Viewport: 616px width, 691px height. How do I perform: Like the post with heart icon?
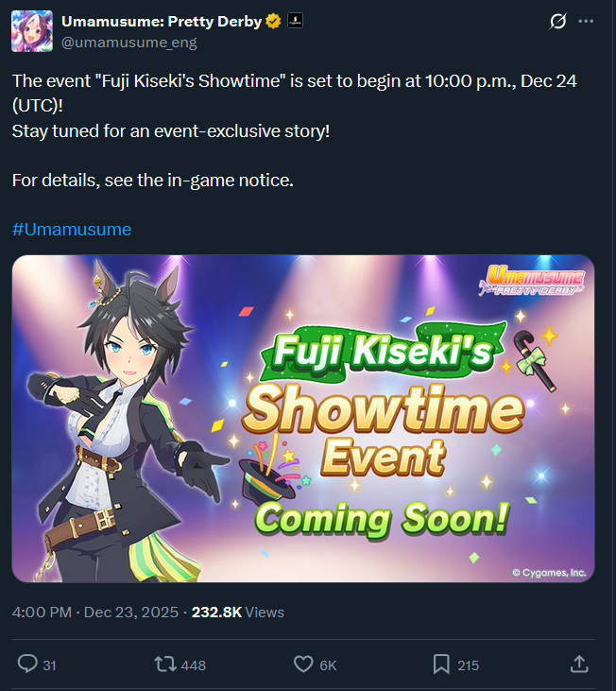[x=303, y=665]
